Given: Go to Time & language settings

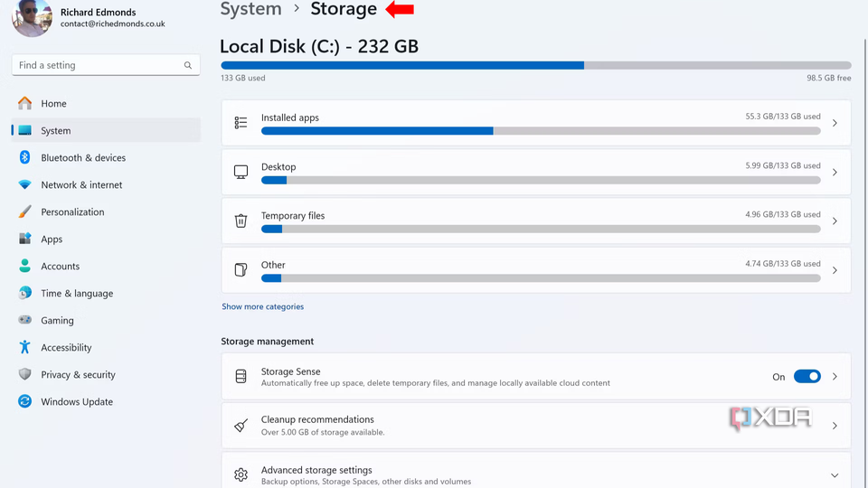Looking at the screenshot, I should 77,294.
